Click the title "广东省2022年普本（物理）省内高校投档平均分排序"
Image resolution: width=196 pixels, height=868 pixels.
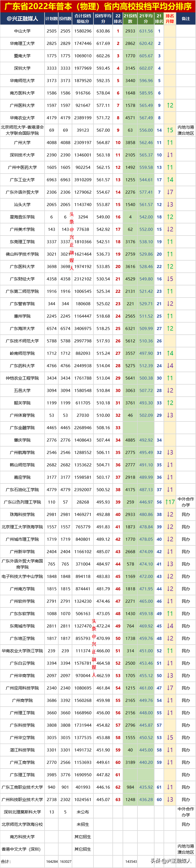click(98, 6)
